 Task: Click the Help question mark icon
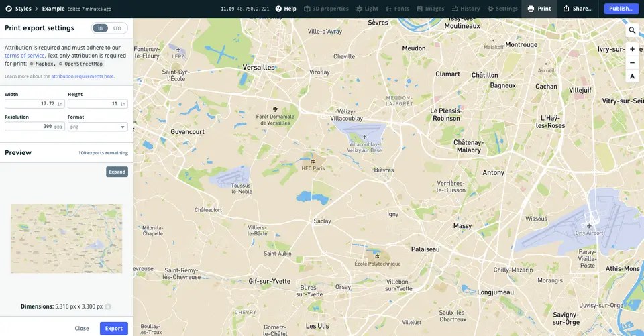click(278, 9)
